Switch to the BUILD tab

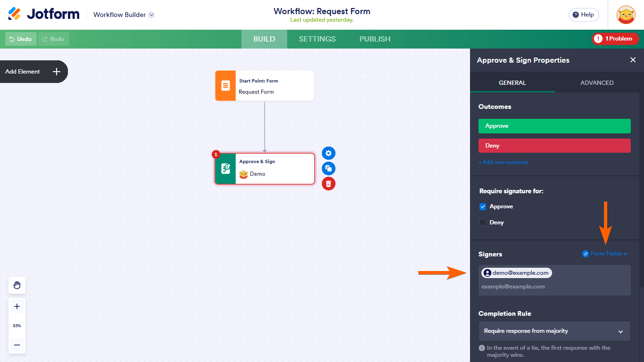click(264, 39)
